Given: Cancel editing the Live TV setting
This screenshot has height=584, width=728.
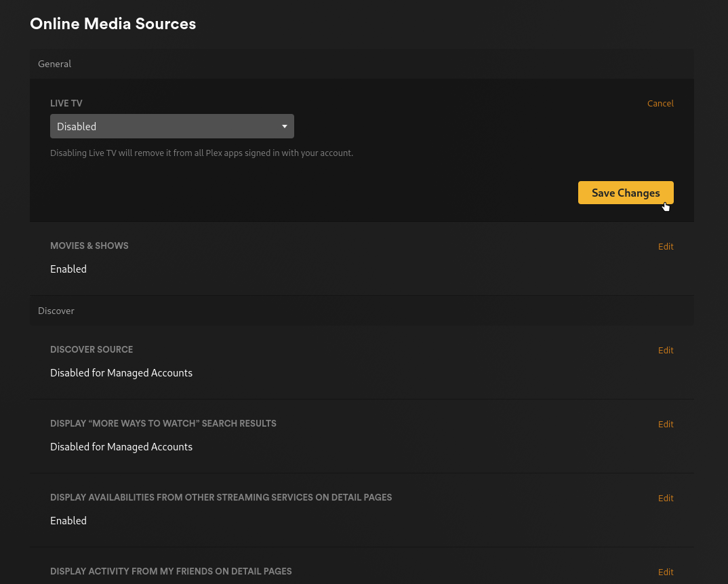Looking at the screenshot, I should (660, 103).
